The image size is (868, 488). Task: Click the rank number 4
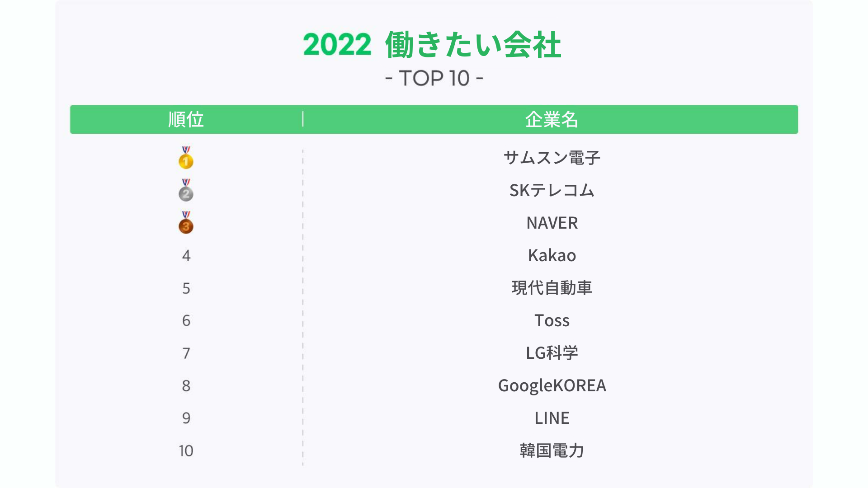(186, 256)
